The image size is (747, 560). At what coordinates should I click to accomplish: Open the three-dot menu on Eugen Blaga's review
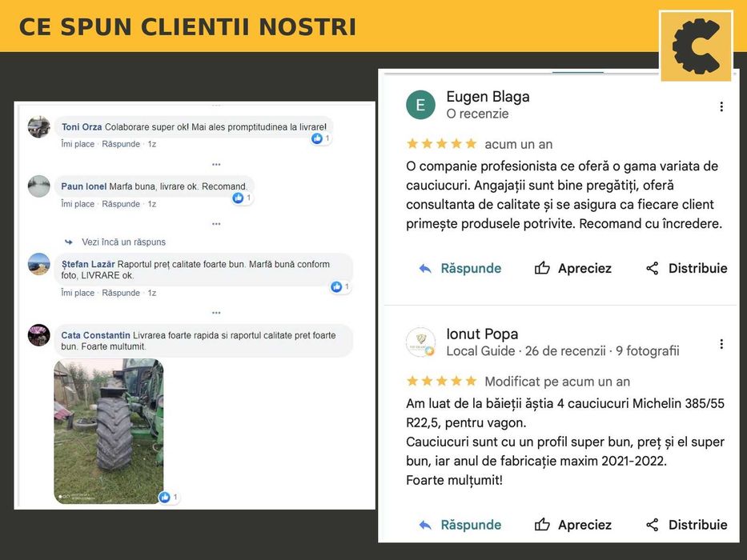(721, 106)
